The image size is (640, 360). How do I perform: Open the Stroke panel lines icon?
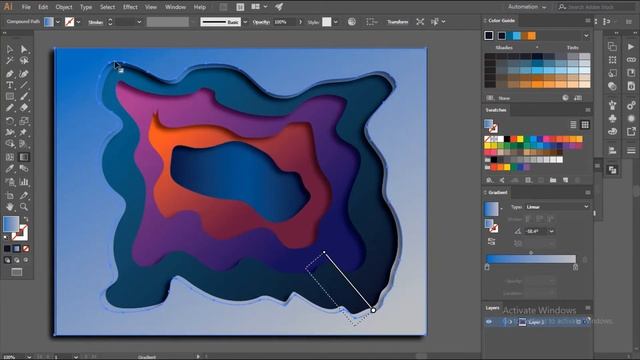(x=631, y=151)
